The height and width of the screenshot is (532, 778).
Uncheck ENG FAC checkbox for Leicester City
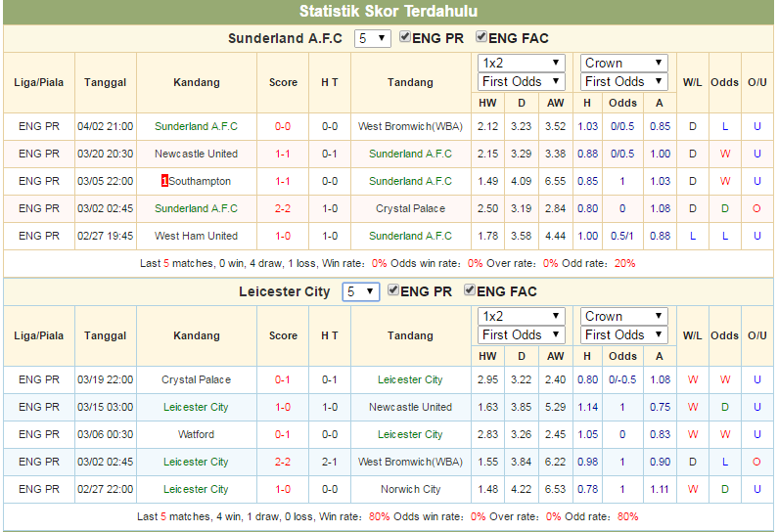point(469,290)
